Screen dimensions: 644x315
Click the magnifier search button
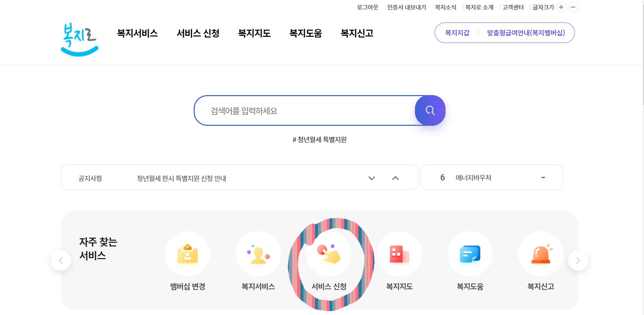pyautogui.click(x=430, y=110)
